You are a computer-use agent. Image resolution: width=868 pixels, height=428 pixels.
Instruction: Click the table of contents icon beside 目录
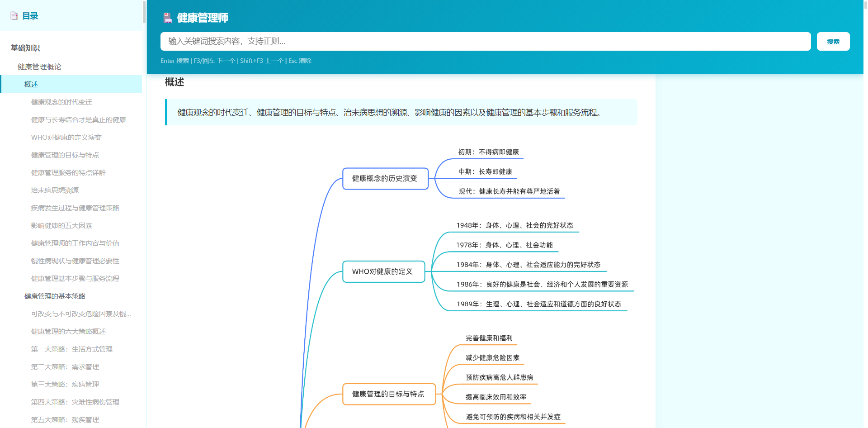point(14,16)
